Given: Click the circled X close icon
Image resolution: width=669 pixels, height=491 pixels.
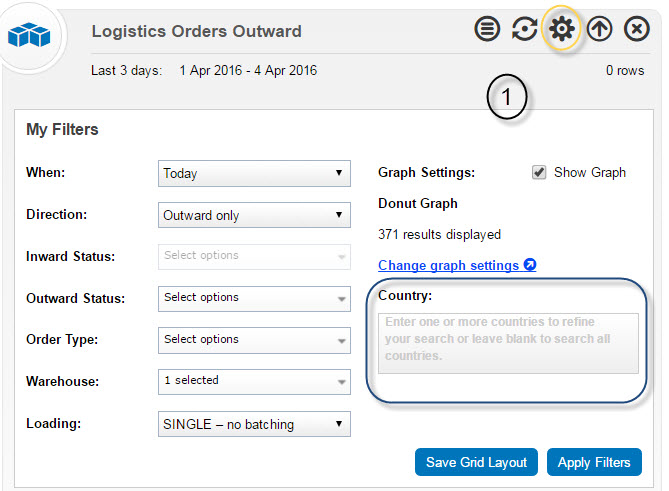Looking at the screenshot, I should tap(637, 29).
